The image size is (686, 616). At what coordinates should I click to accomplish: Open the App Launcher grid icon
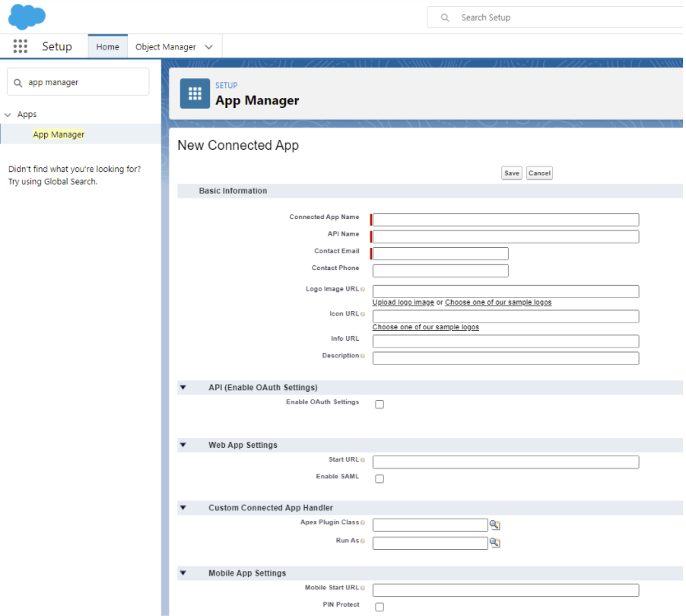click(x=21, y=46)
